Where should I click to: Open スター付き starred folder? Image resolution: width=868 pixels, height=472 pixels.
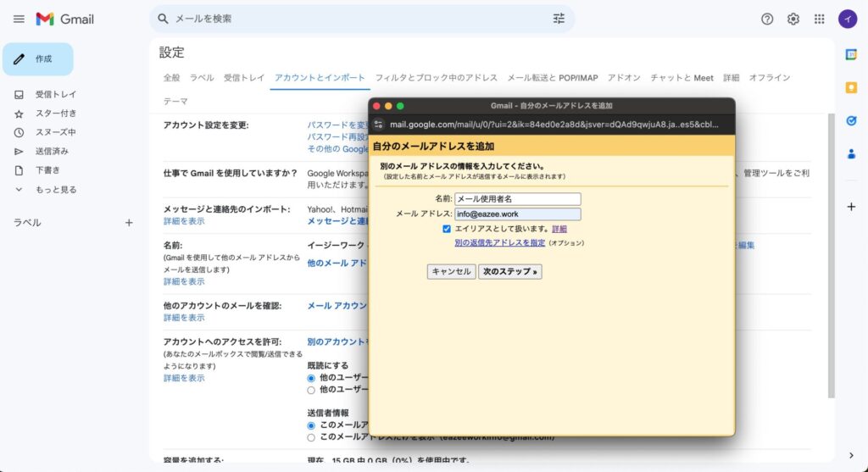(55, 114)
